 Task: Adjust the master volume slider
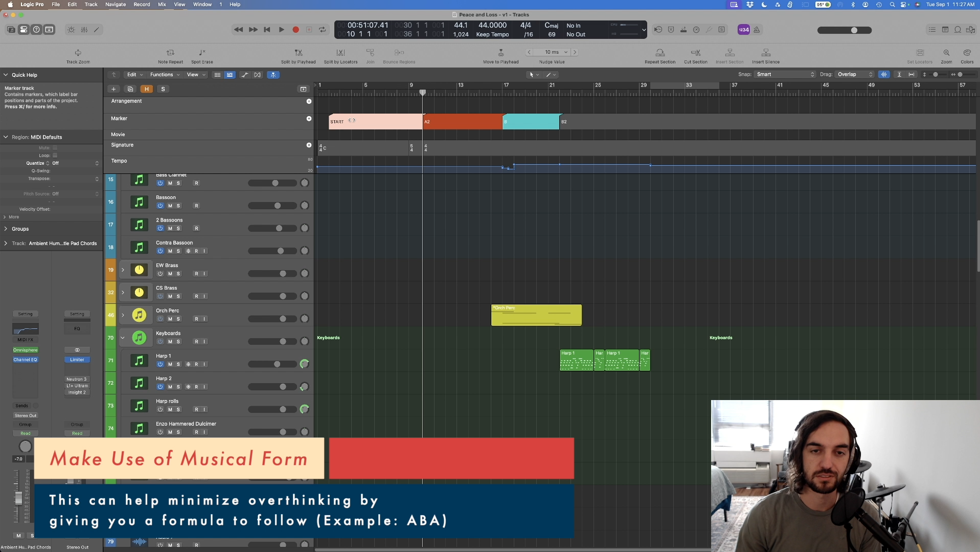pos(854,30)
